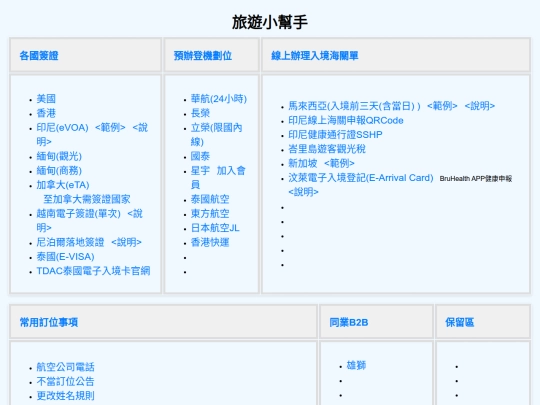This screenshot has height=405, width=540.
Task: Open the 預辦登機劃位 header link
Action: pyautogui.click(x=202, y=55)
